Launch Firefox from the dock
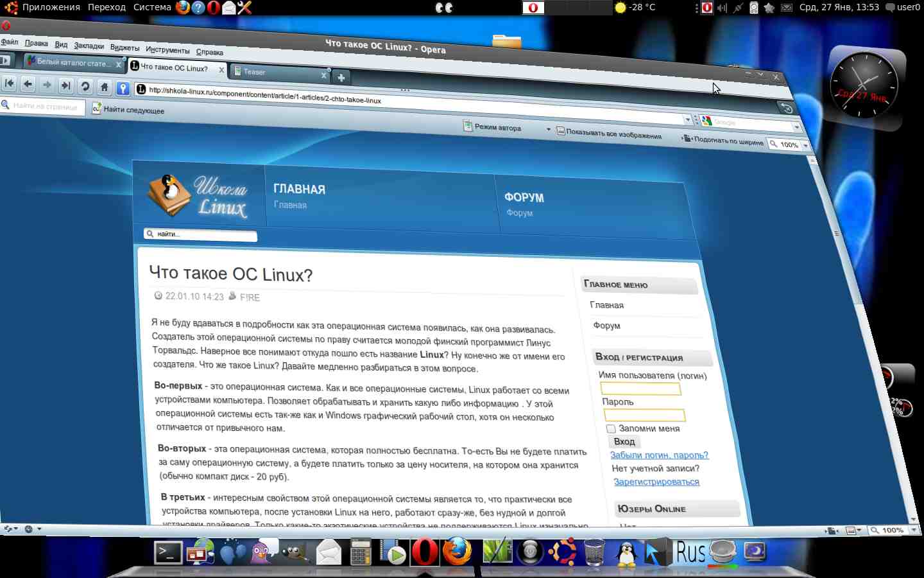Viewport: 924px width, 578px height. click(457, 552)
